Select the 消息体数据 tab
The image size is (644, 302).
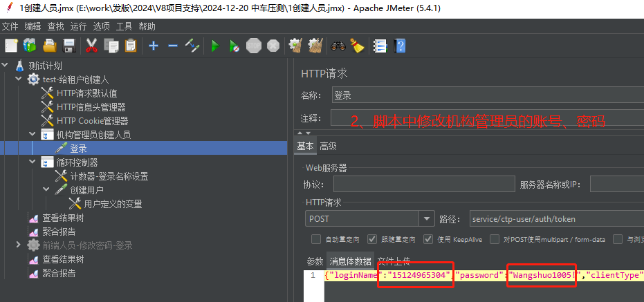coord(350,261)
